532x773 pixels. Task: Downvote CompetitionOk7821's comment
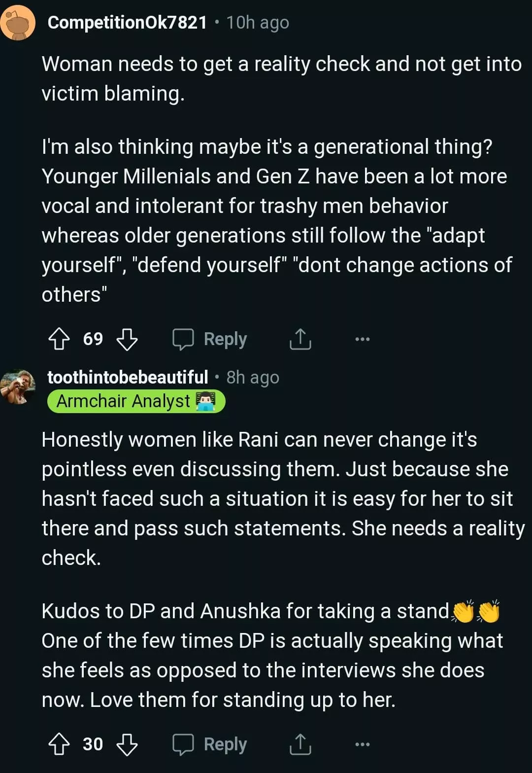pos(127,339)
